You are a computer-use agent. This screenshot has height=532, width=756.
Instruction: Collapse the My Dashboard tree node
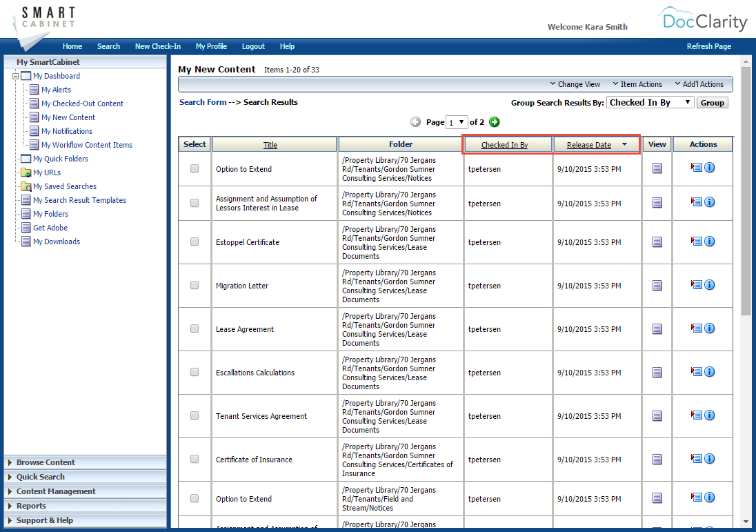[x=14, y=75]
